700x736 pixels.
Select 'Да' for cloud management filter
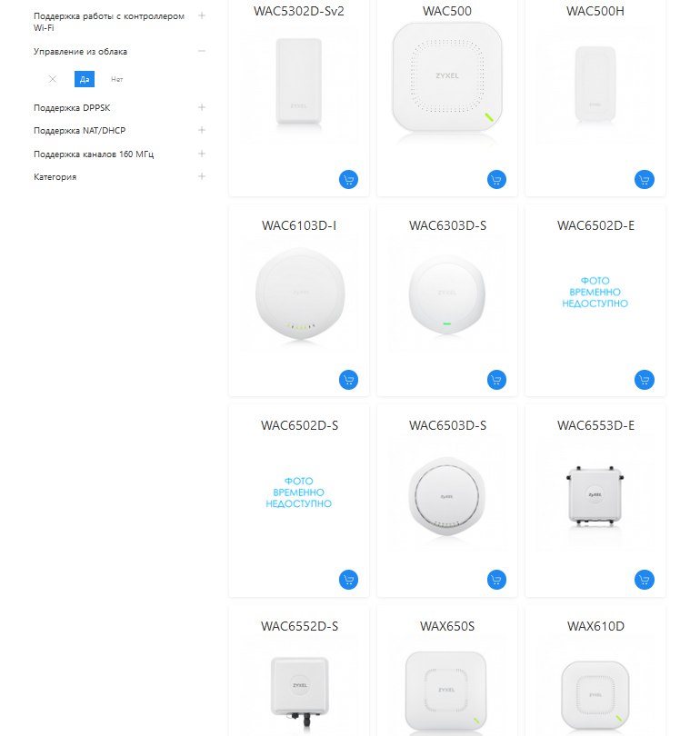pyautogui.click(x=85, y=79)
